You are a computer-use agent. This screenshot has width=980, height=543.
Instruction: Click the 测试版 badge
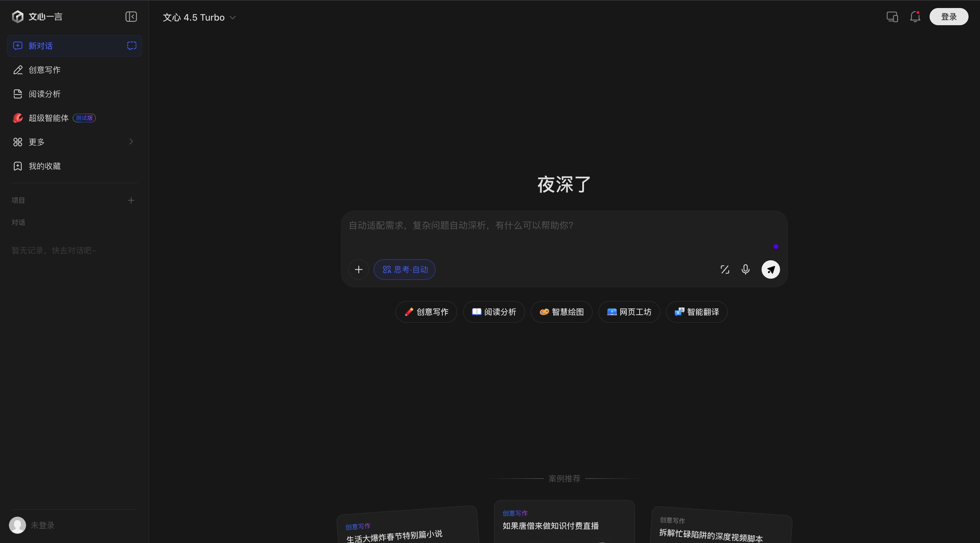pyautogui.click(x=84, y=118)
